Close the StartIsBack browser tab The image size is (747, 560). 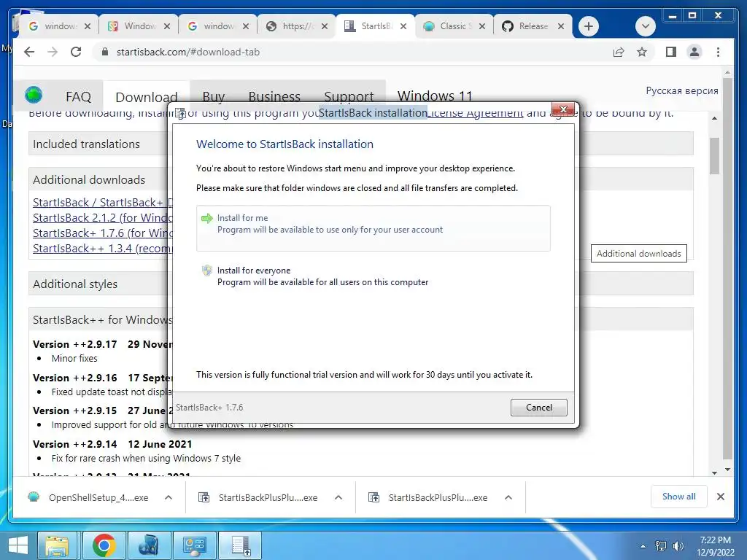[x=403, y=26]
